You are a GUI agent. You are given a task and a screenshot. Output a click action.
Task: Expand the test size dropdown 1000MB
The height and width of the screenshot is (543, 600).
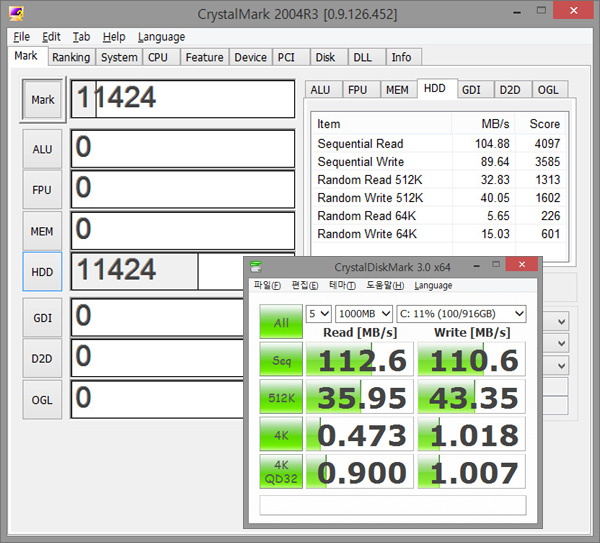pos(364,314)
